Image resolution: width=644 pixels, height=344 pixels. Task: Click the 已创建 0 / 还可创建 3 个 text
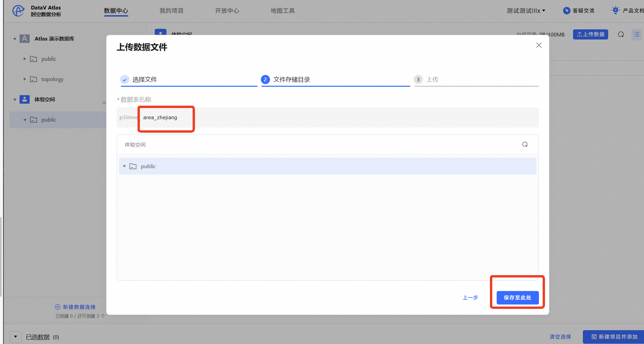tap(80, 316)
